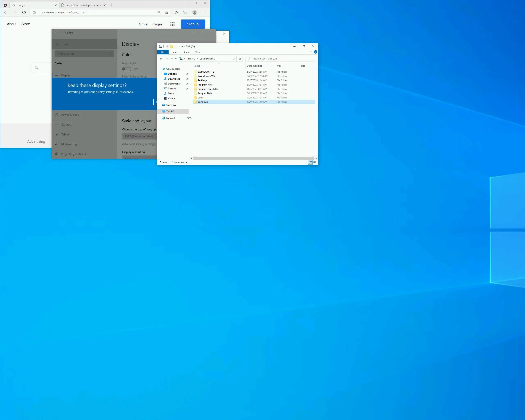
Task: Add this page to favorites in Edge
Action: (x=166, y=12)
